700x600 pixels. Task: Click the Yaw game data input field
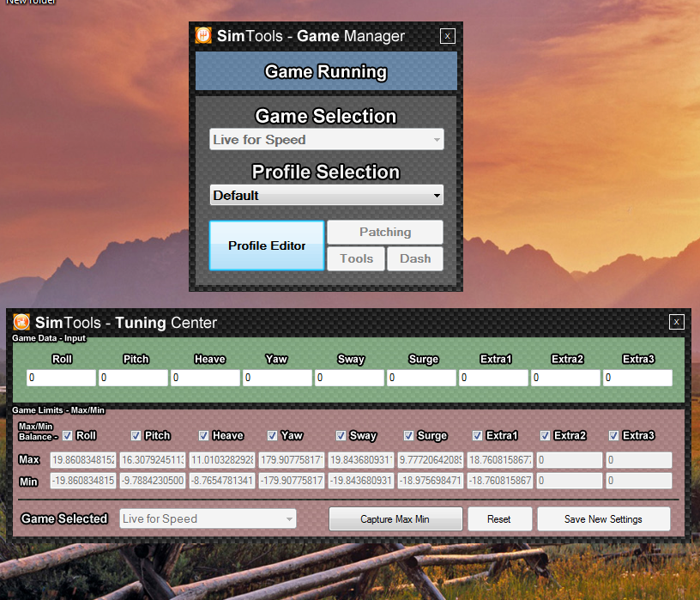277,378
